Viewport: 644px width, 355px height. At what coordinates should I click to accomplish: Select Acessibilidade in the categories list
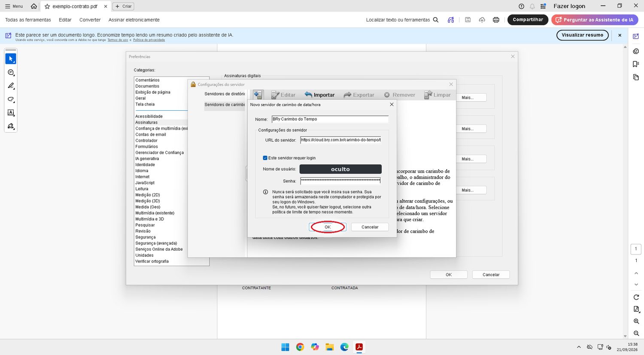(149, 116)
